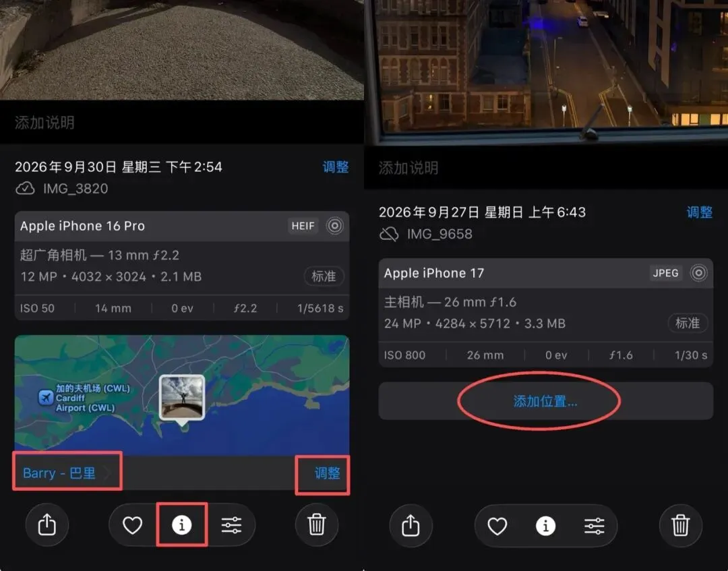
Task: Tap Cardiff Airport icon on the map
Action: click(x=46, y=397)
